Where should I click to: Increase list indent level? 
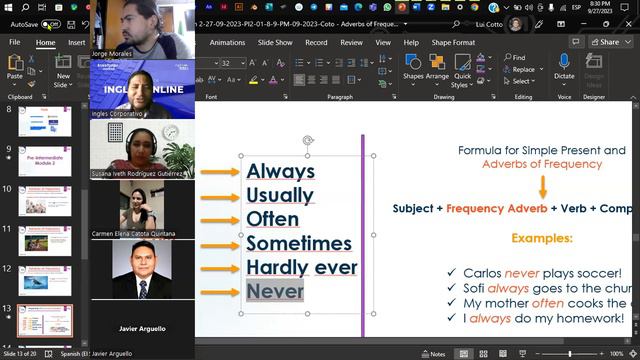[351, 63]
